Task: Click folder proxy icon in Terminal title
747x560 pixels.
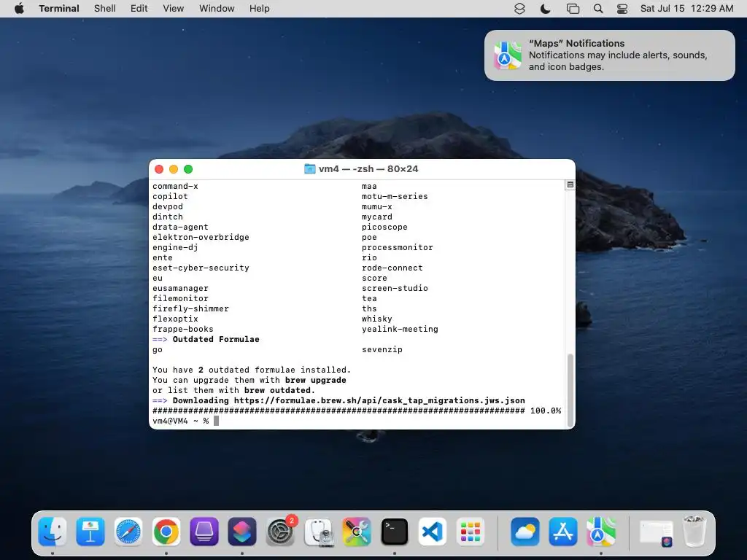Action: (309, 169)
